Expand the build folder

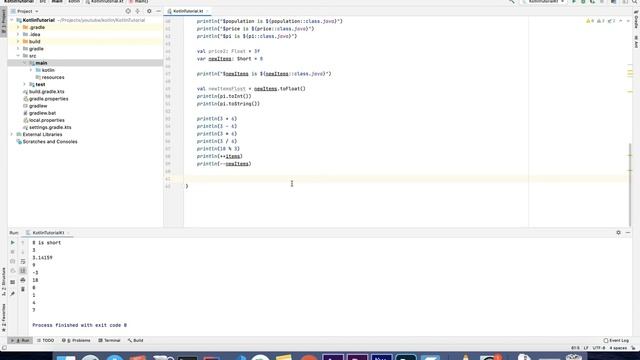pos(18,42)
